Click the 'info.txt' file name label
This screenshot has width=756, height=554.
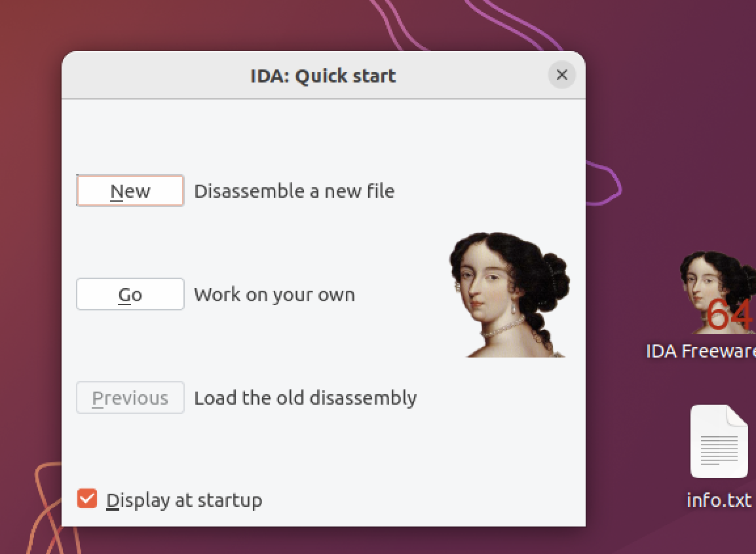point(719,500)
